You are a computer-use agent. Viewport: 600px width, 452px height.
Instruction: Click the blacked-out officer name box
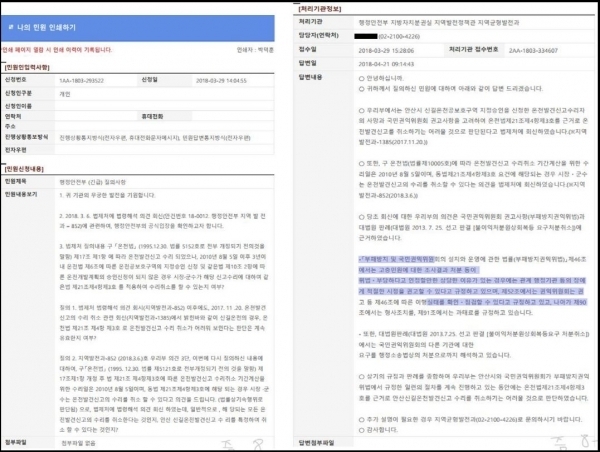coord(366,37)
